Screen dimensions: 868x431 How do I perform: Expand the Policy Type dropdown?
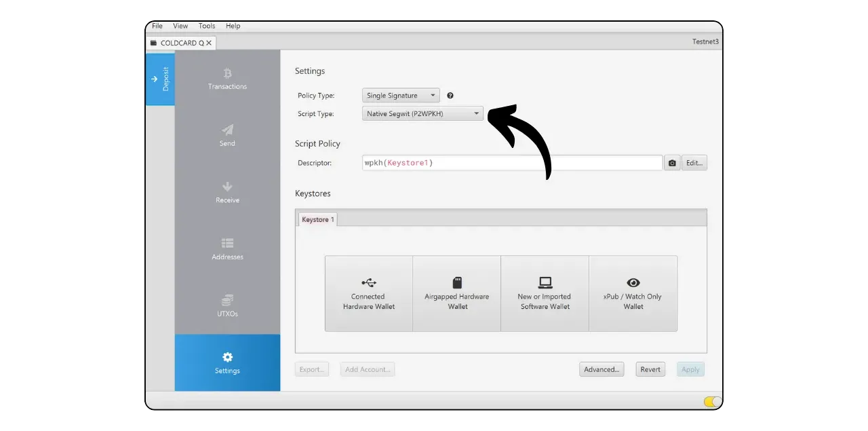coord(401,96)
